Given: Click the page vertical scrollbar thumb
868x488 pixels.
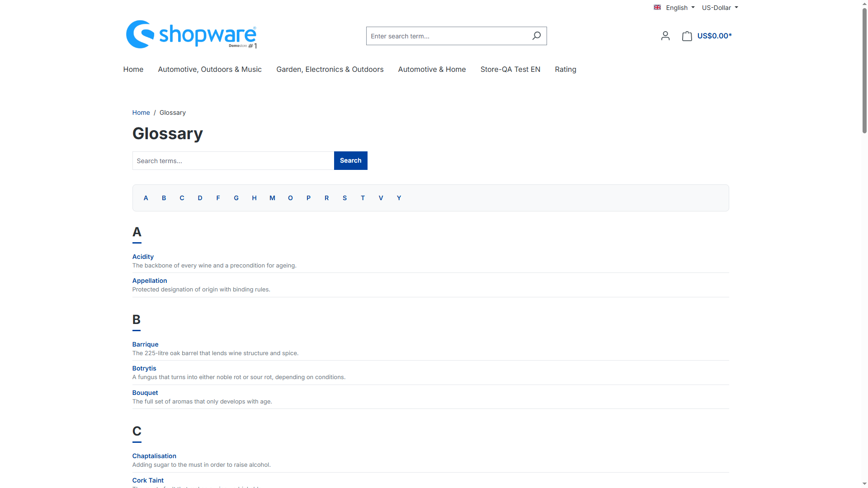Looking at the screenshot, I should click(864, 70).
